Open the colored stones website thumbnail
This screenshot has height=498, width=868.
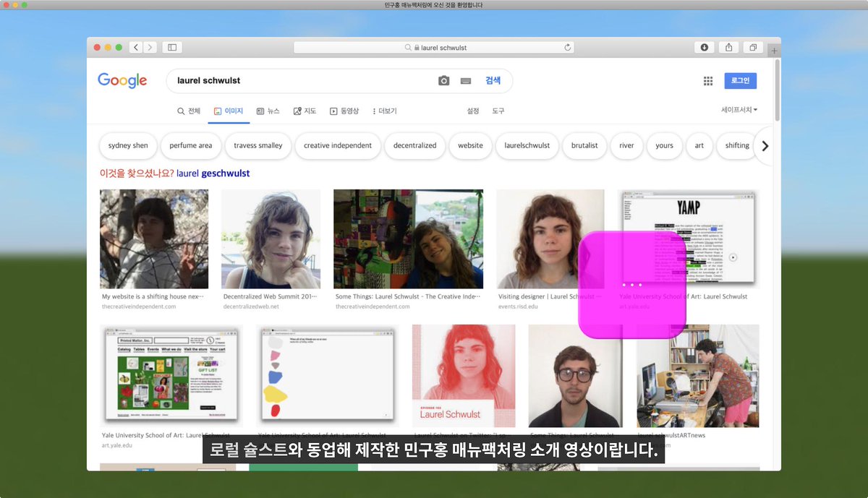click(x=327, y=376)
